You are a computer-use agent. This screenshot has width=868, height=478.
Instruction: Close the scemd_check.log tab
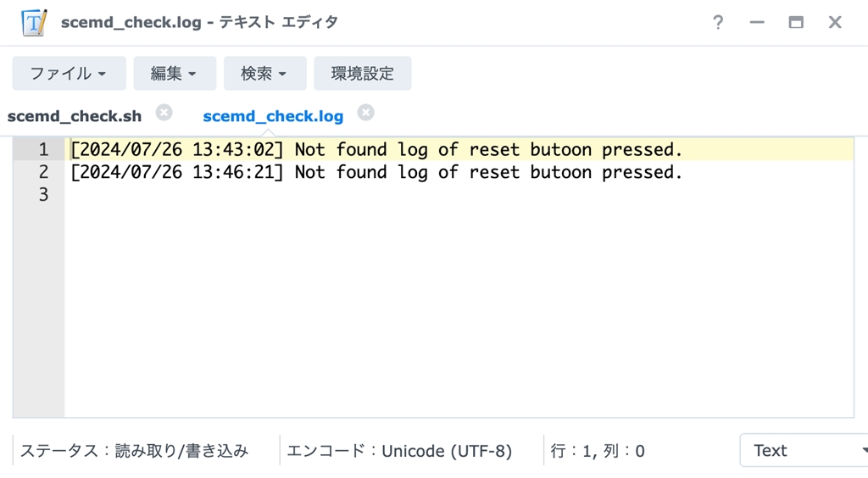(365, 113)
